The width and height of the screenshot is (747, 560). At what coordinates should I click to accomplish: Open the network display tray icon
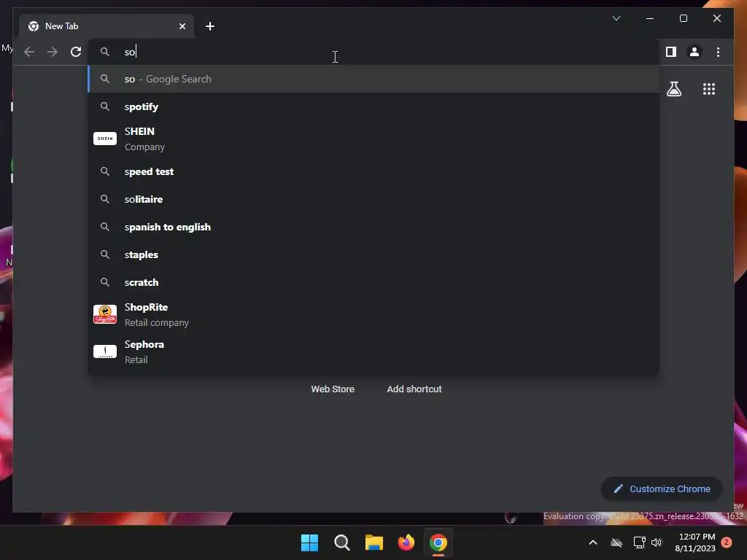tap(639, 542)
